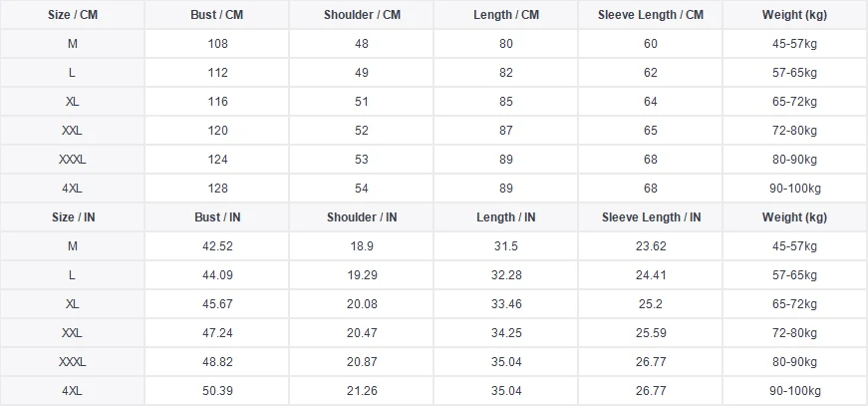Click the Size / CM header cell
This screenshot has width=868, height=406.
[72, 15]
